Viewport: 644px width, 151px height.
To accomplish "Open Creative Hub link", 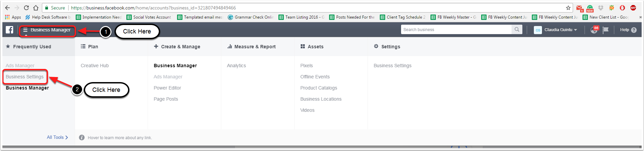I will (95, 66).
